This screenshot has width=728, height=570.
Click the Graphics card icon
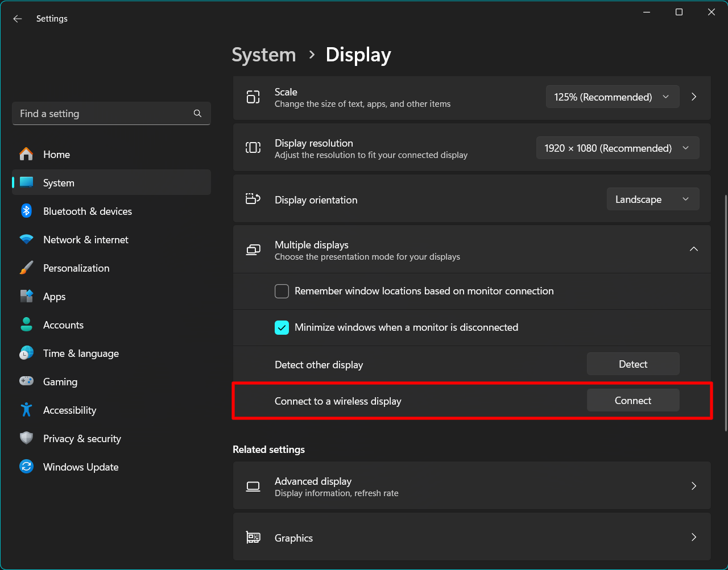[253, 537]
